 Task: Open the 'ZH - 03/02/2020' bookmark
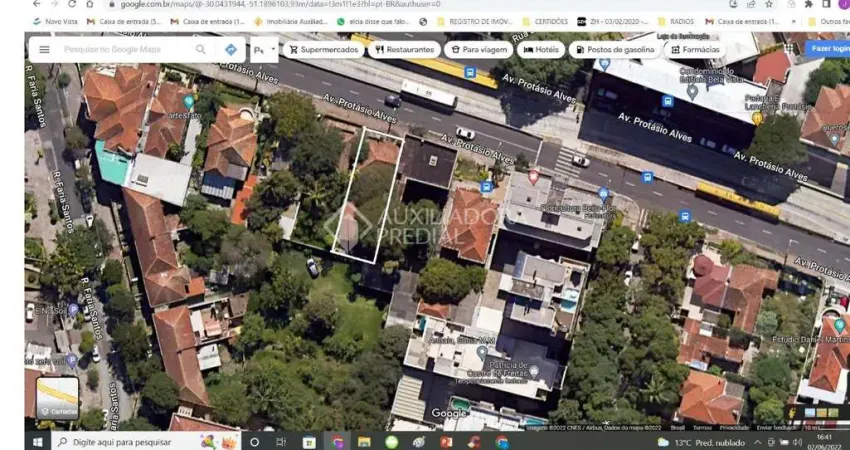[613, 22]
